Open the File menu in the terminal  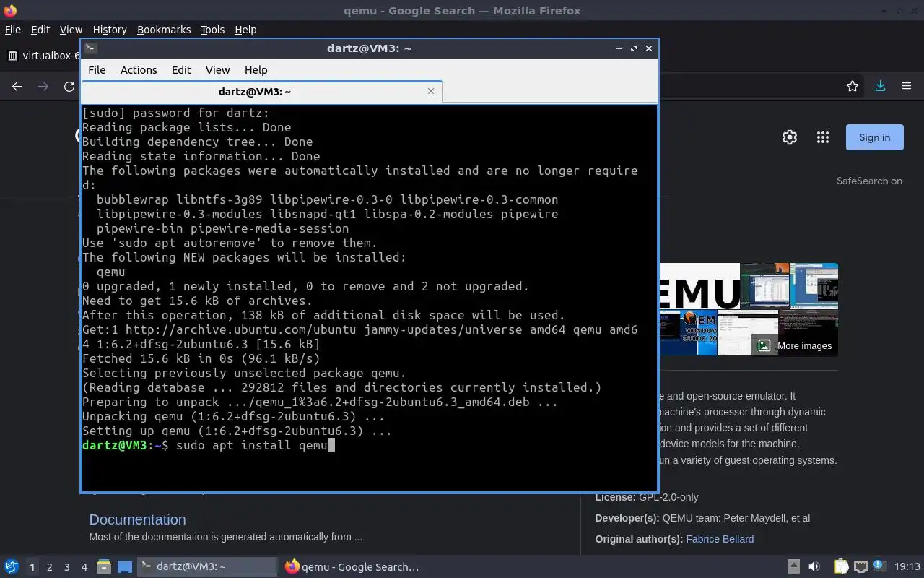point(97,70)
